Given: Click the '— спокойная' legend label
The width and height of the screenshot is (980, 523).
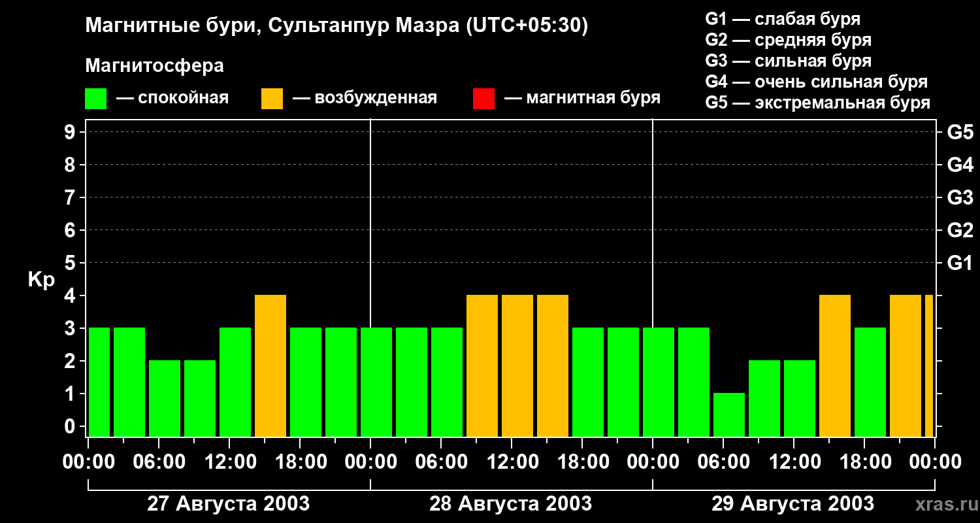Looking at the screenshot, I should point(172,98).
